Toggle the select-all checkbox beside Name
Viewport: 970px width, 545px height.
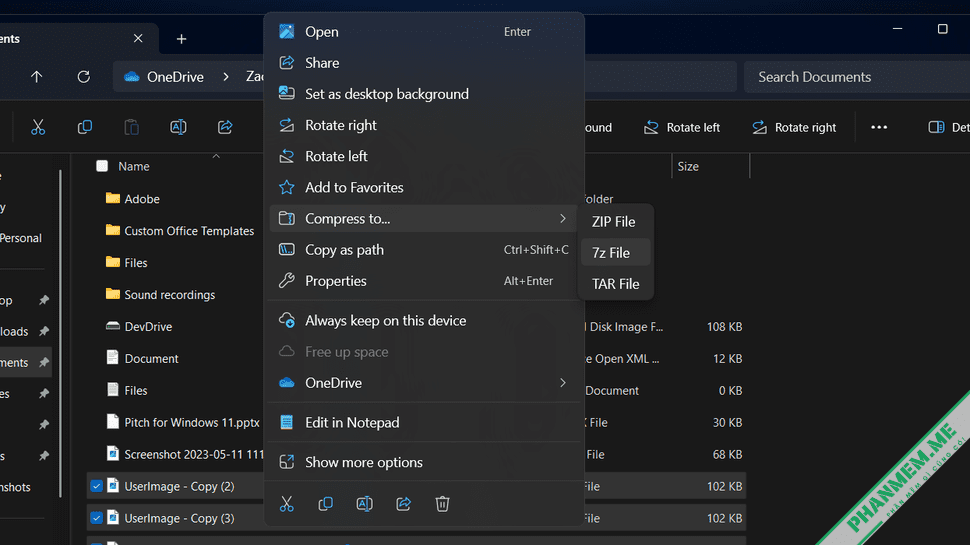coord(102,166)
